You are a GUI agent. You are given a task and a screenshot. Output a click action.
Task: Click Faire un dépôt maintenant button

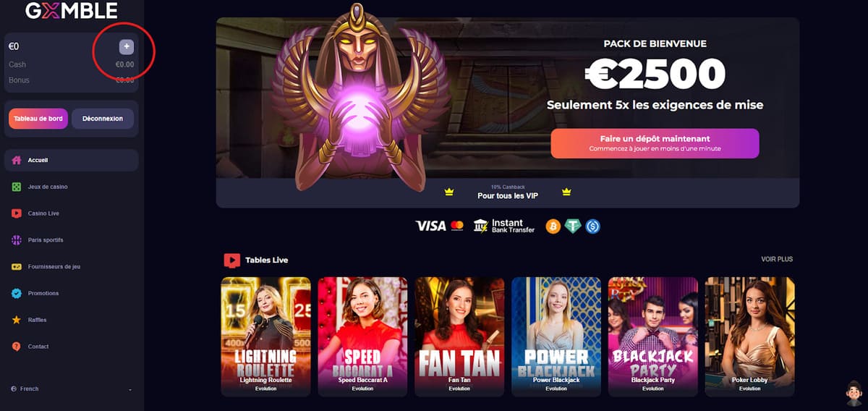(655, 143)
